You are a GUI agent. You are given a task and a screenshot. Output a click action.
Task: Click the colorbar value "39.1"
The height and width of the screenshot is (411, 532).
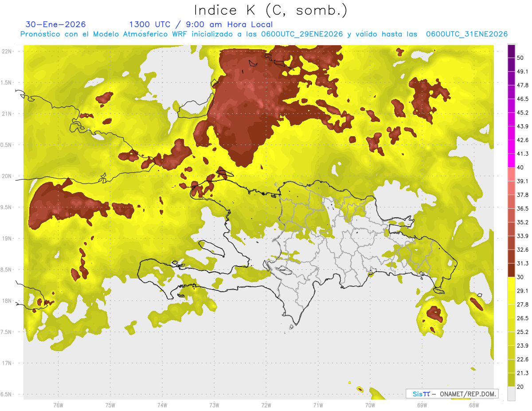pos(523,181)
